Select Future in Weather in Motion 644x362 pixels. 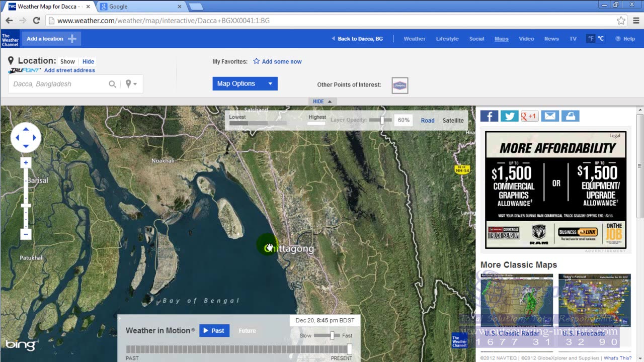pos(247,330)
